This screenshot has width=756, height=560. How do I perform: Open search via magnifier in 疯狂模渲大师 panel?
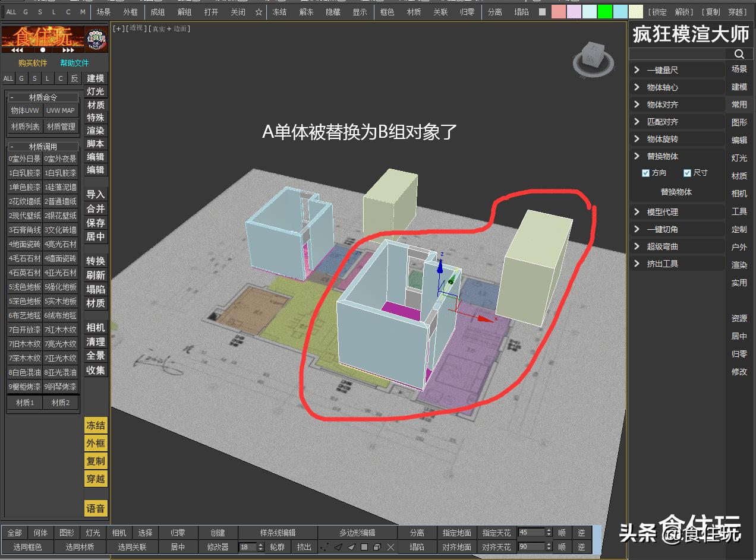click(739, 54)
